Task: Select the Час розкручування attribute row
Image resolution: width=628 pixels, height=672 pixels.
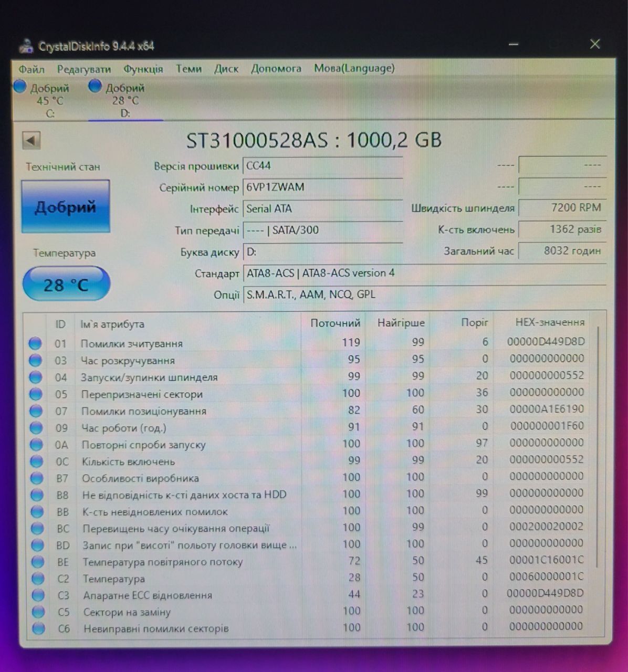Action: click(x=310, y=360)
